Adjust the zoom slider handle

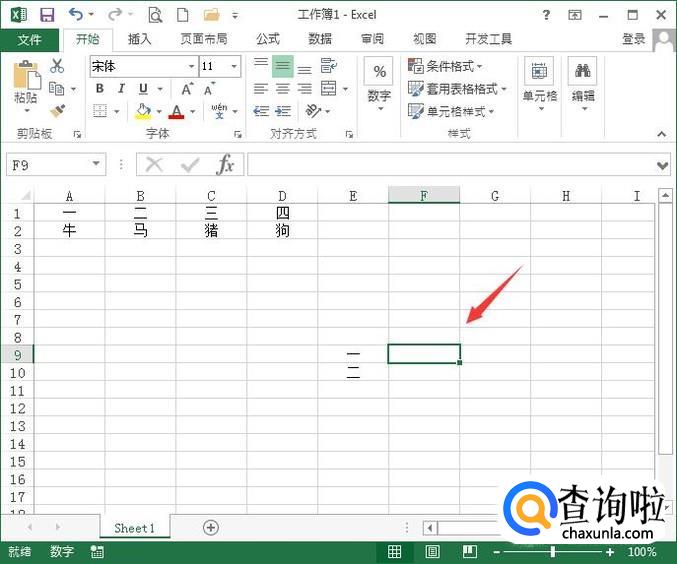pyautogui.click(x=553, y=551)
